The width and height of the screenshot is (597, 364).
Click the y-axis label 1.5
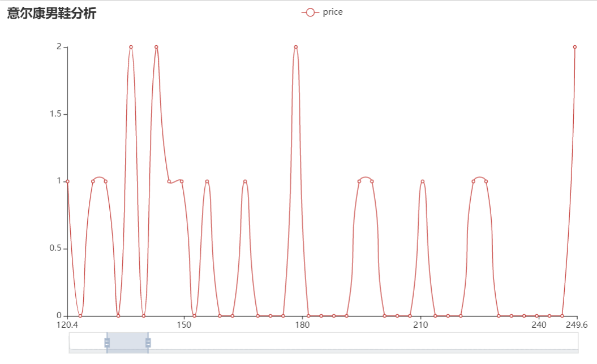(55, 114)
